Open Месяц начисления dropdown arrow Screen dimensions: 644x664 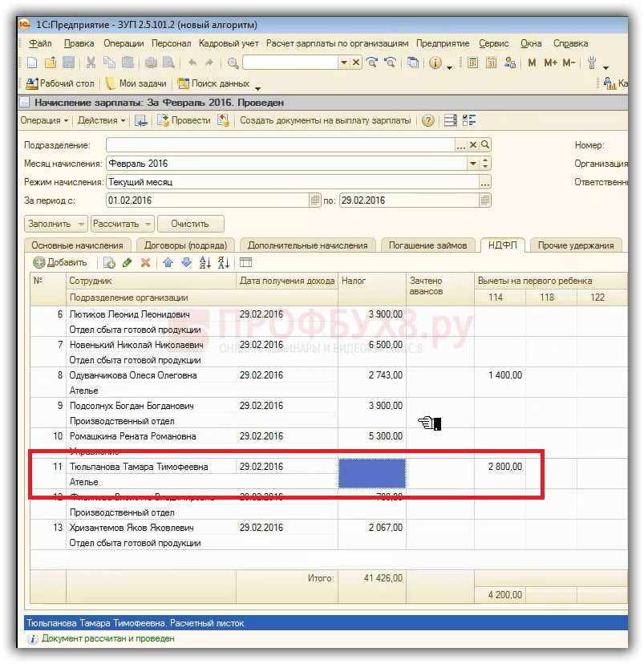click(473, 164)
